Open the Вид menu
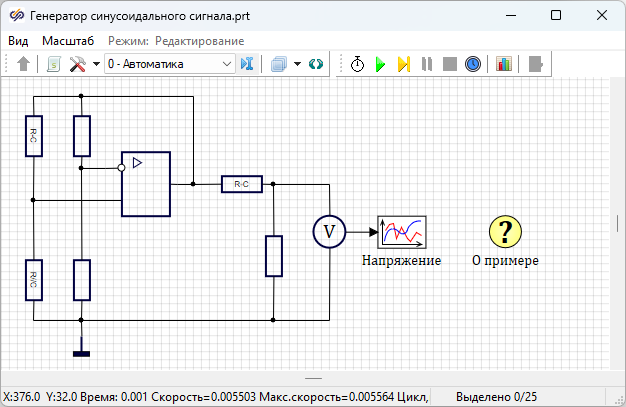 pyautogui.click(x=18, y=40)
